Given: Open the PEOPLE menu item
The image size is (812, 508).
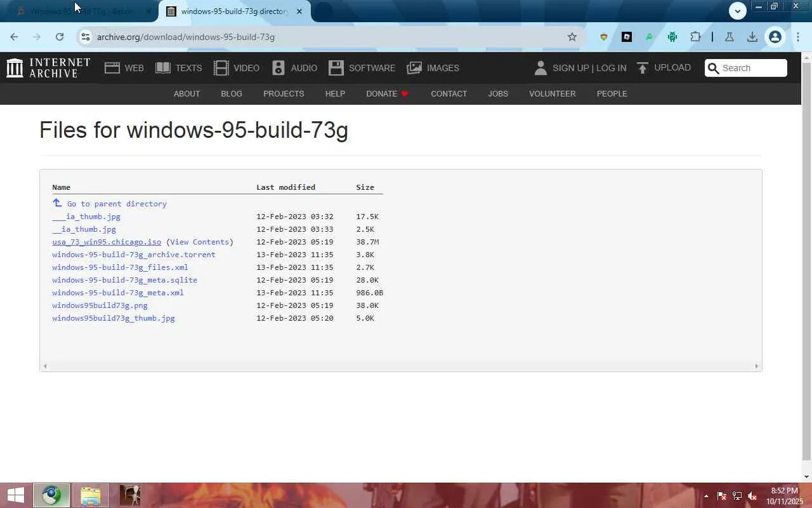Looking at the screenshot, I should (x=612, y=94).
